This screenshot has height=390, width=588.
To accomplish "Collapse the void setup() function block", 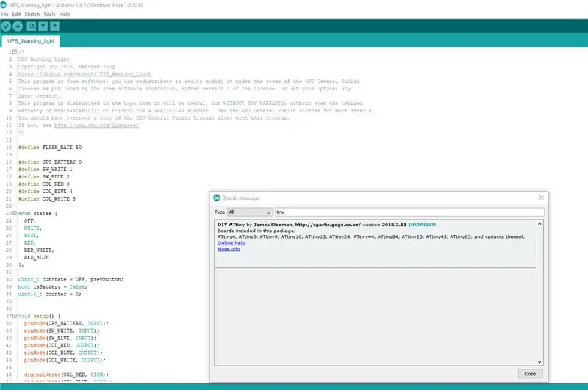I will 15,316.
